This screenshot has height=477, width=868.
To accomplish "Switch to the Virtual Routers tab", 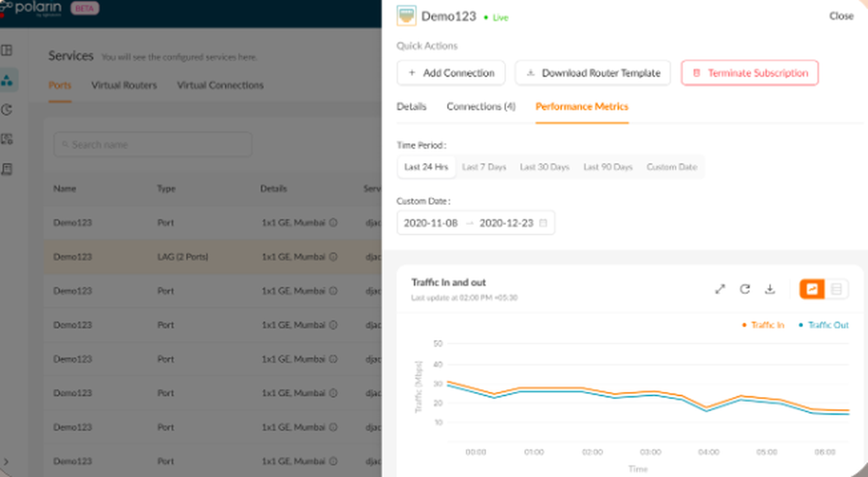I will pyautogui.click(x=124, y=85).
